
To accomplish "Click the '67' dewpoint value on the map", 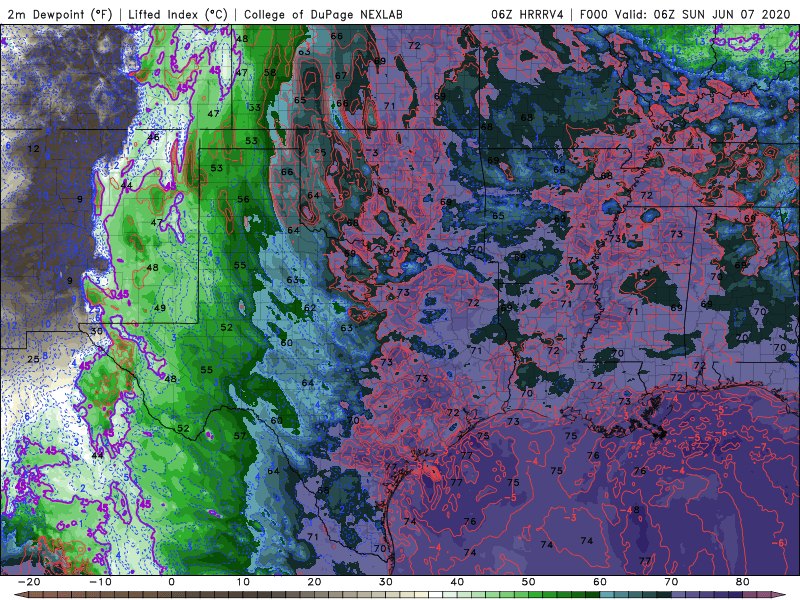I will pyautogui.click(x=341, y=76).
